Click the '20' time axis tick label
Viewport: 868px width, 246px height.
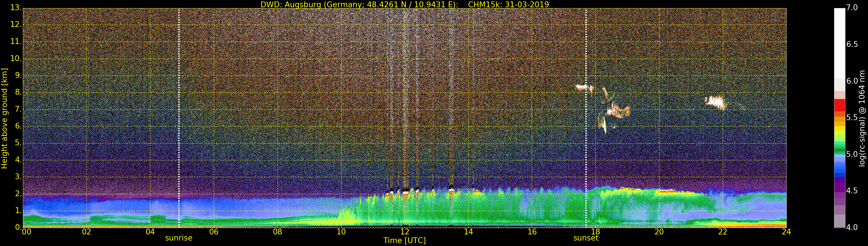click(659, 232)
